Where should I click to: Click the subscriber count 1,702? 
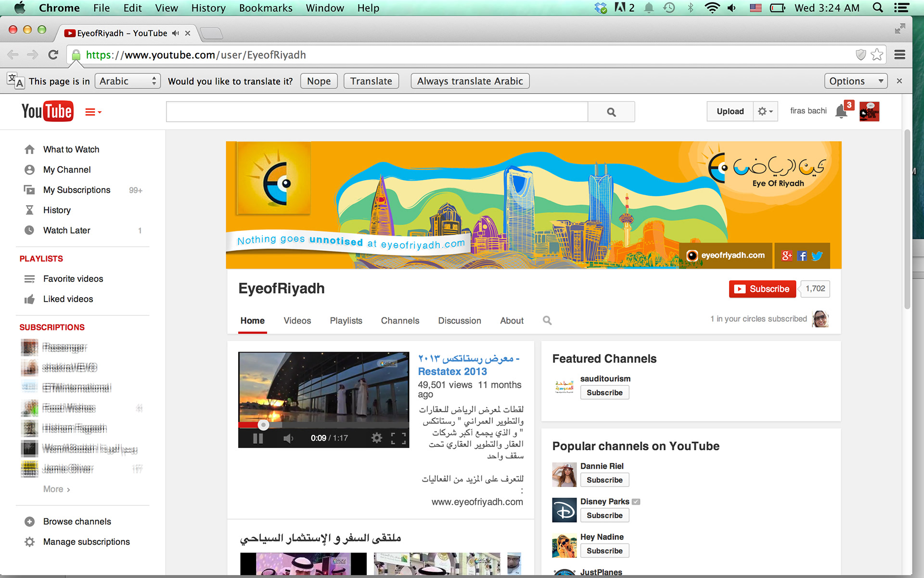point(815,289)
